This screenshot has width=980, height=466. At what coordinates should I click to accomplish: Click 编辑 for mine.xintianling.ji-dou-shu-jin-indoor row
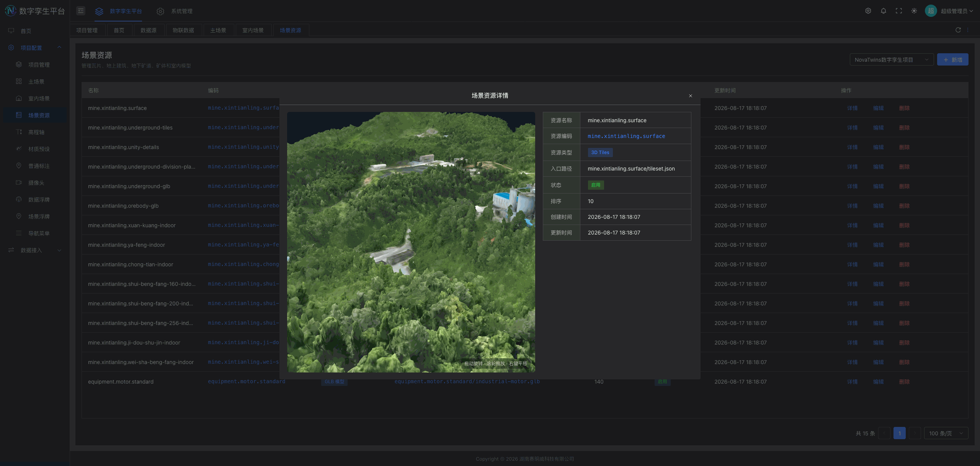878,343
